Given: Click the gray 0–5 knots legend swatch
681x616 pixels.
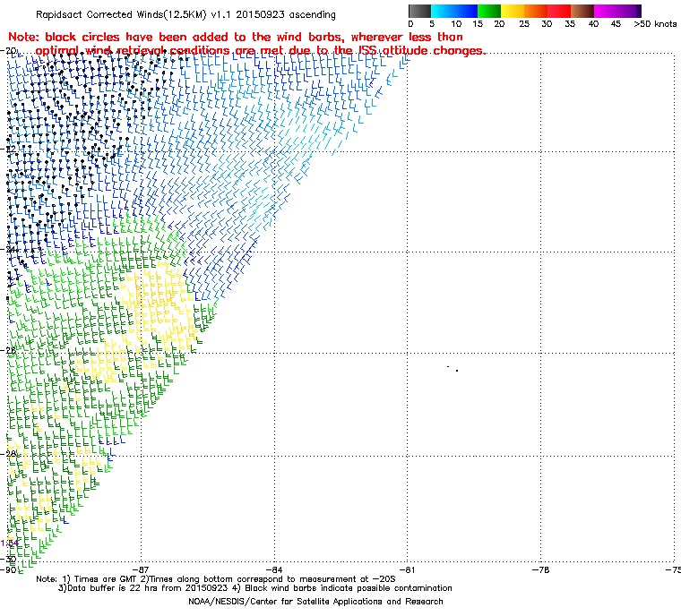Looking at the screenshot, I should [x=420, y=11].
